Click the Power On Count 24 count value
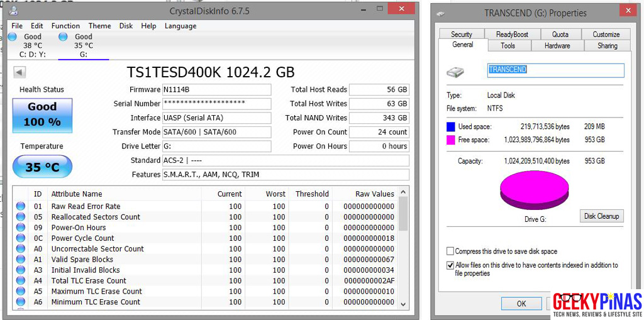Viewport: 644px width, 320px height. 379,132
